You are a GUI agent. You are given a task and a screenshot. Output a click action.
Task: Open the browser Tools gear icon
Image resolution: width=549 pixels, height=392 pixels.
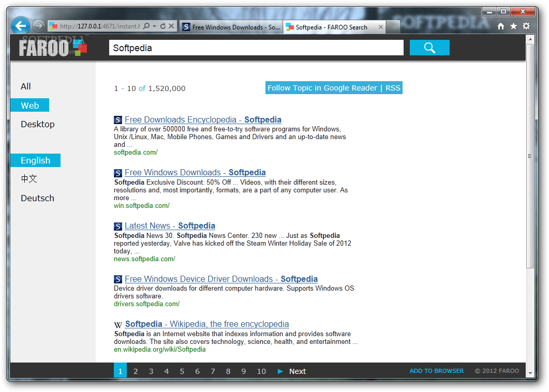526,26
